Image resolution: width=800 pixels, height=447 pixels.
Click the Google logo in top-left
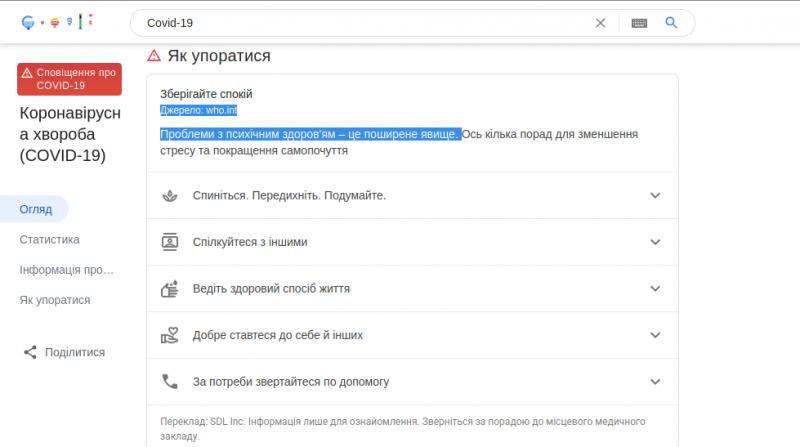58,22
